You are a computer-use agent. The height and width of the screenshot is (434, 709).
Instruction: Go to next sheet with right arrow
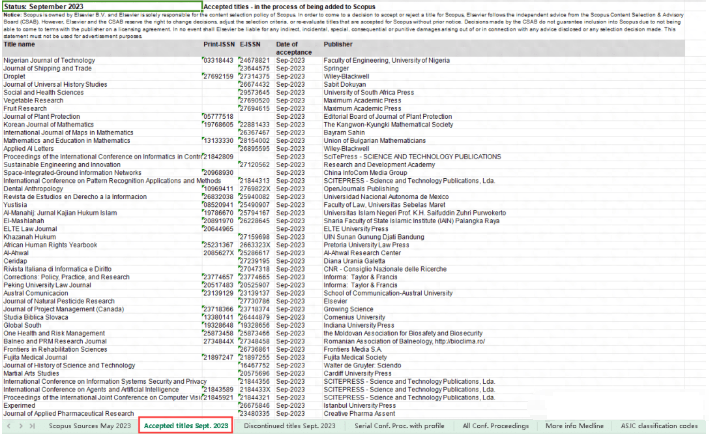click(x=20, y=426)
